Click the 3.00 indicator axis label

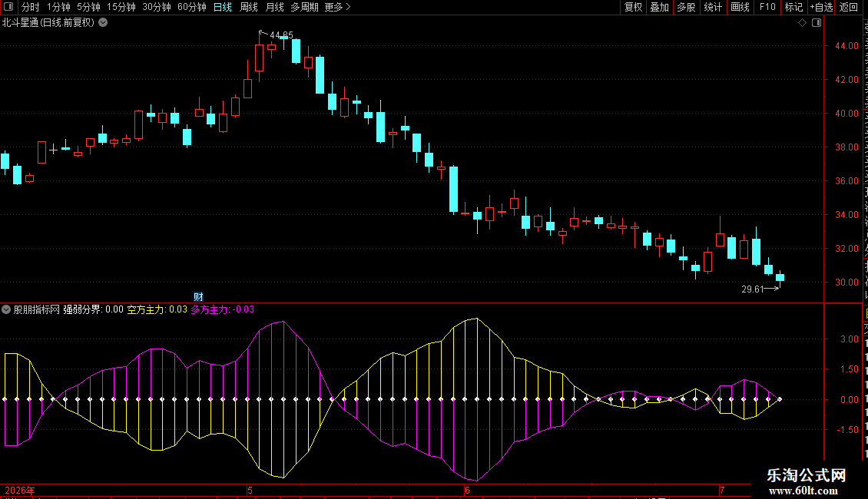[x=849, y=339]
